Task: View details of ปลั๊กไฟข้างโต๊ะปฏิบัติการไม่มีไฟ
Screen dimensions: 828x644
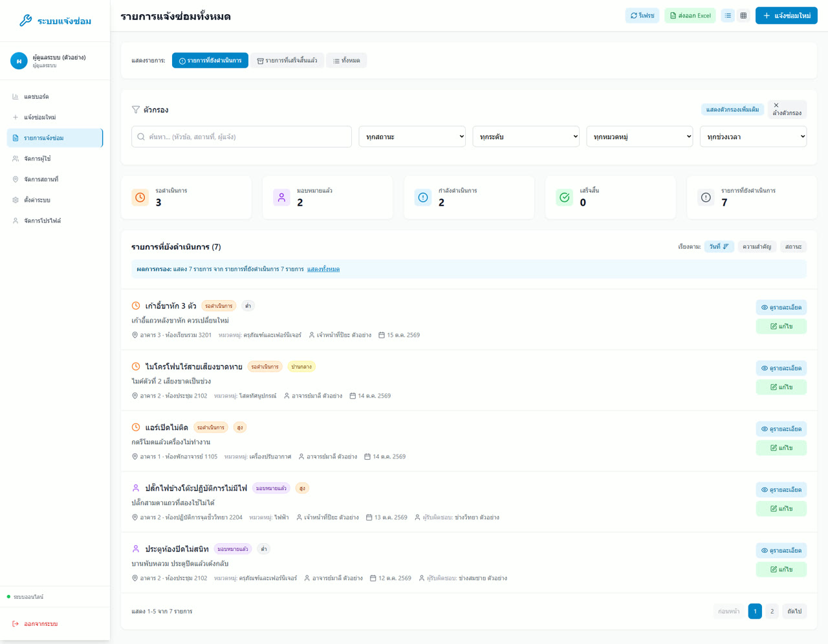Action: click(x=781, y=489)
